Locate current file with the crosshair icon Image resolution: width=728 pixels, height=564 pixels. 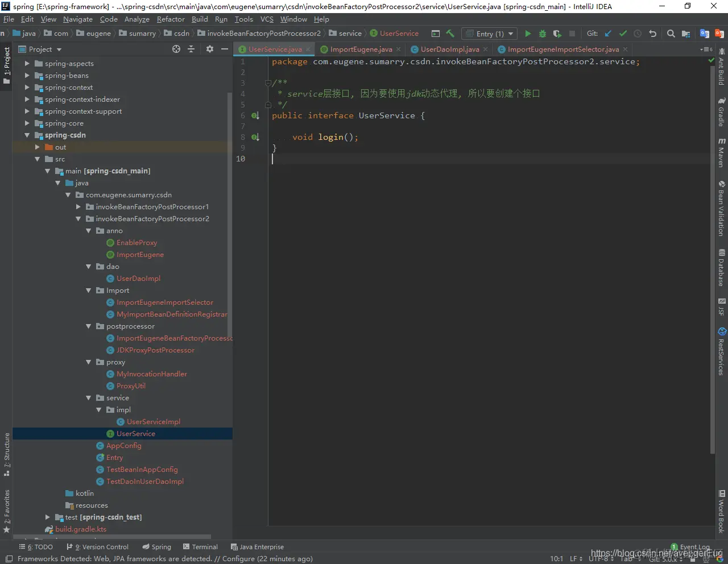pos(176,49)
